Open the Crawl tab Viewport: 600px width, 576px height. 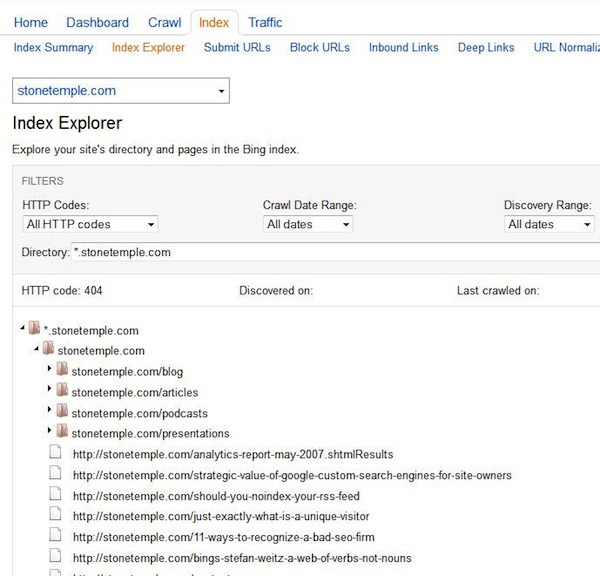click(x=165, y=23)
